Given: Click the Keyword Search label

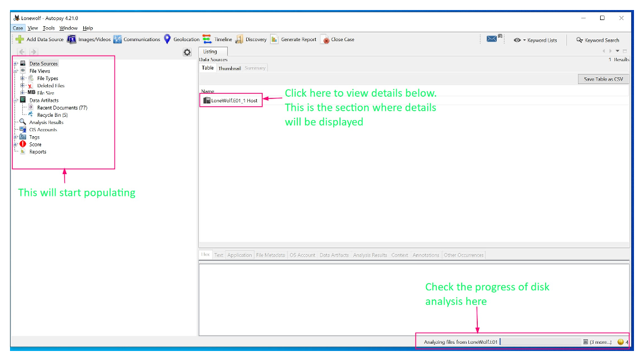Looking at the screenshot, I should [x=602, y=40].
